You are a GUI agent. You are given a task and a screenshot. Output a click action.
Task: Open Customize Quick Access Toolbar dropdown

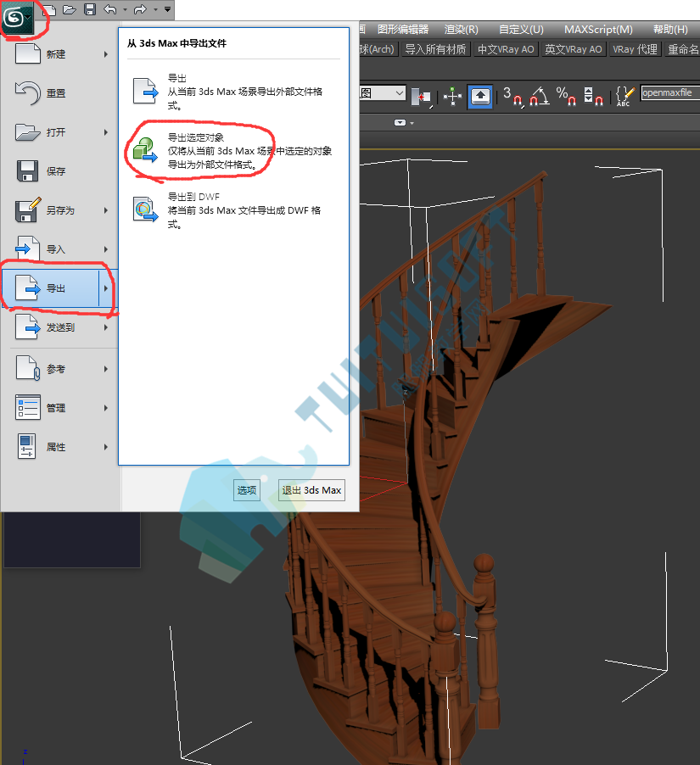click(x=167, y=9)
